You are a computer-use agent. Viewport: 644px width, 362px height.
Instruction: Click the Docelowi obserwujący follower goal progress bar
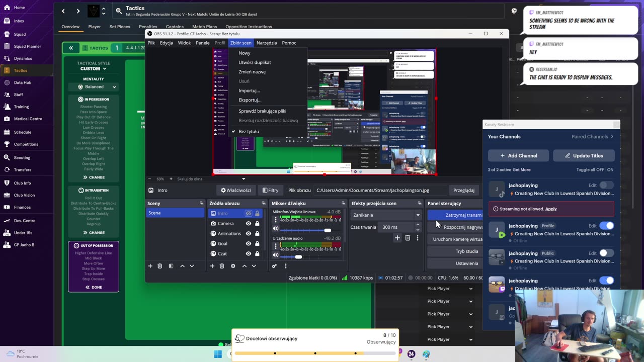(x=315, y=353)
